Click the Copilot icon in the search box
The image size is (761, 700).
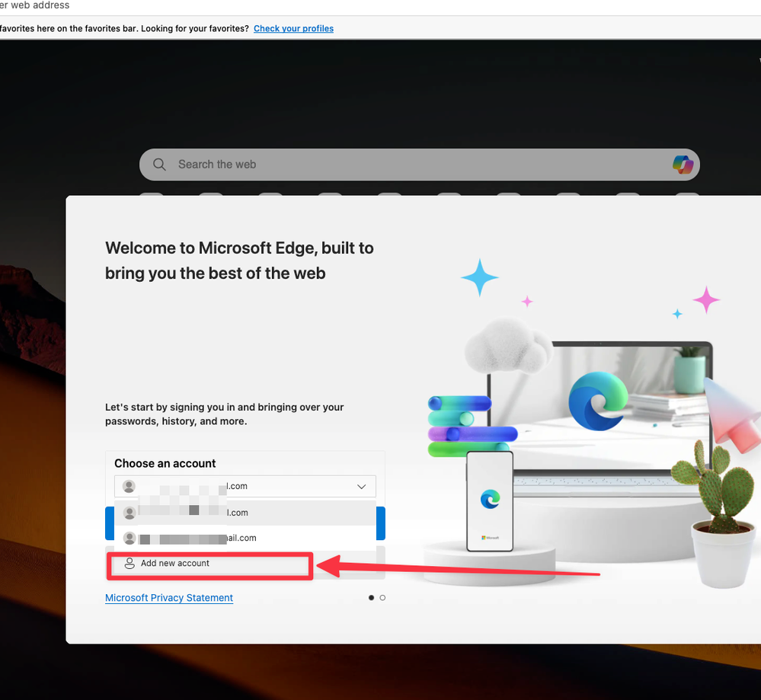coord(683,165)
